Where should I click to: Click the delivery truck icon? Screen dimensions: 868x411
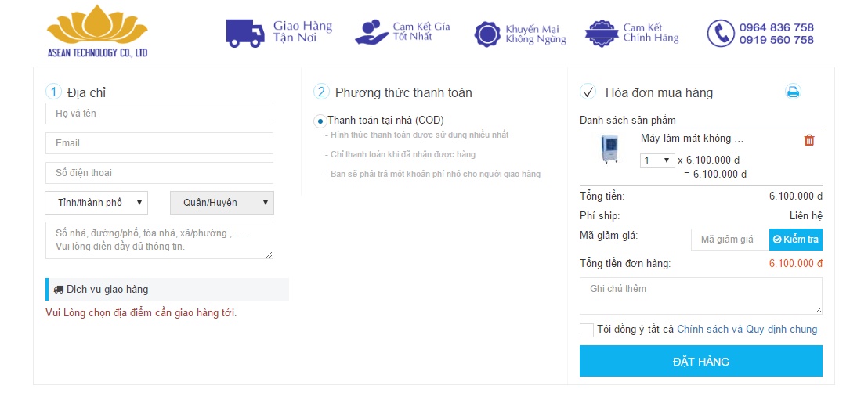(245, 32)
